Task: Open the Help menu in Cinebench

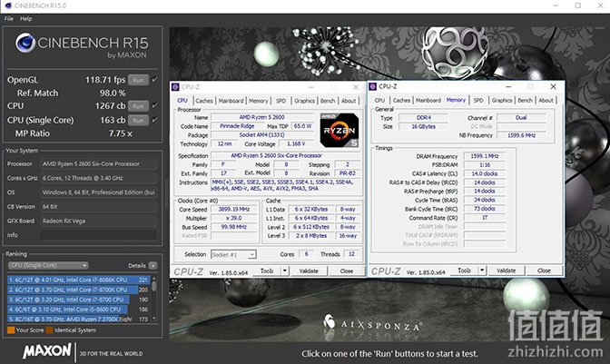Action: (x=26, y=19)
